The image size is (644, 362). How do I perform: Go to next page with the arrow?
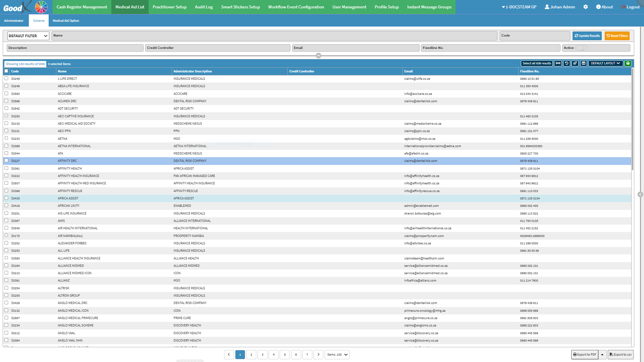click(x=318, y=355)
